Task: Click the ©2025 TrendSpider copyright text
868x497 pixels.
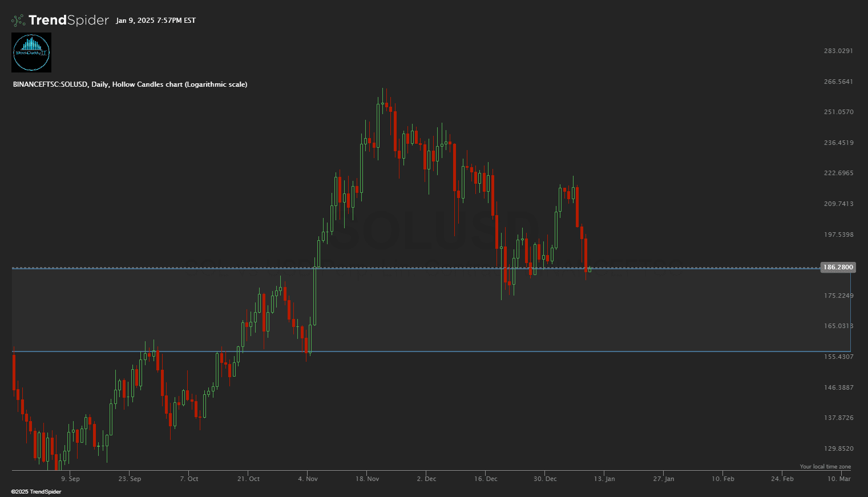Action: [36, 492]
